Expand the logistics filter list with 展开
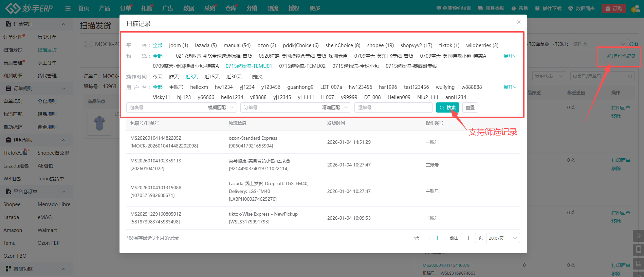Viewport: 644px width, 277px height. [510, 56]
